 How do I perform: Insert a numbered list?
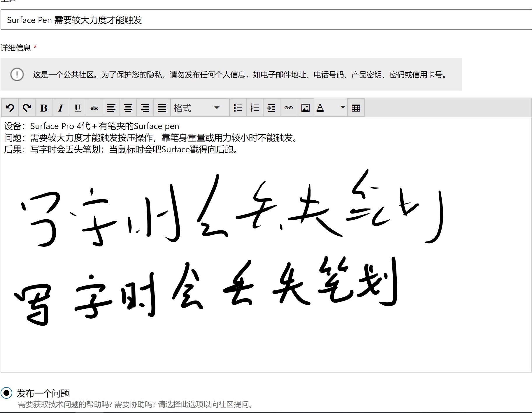coord(255,108)
